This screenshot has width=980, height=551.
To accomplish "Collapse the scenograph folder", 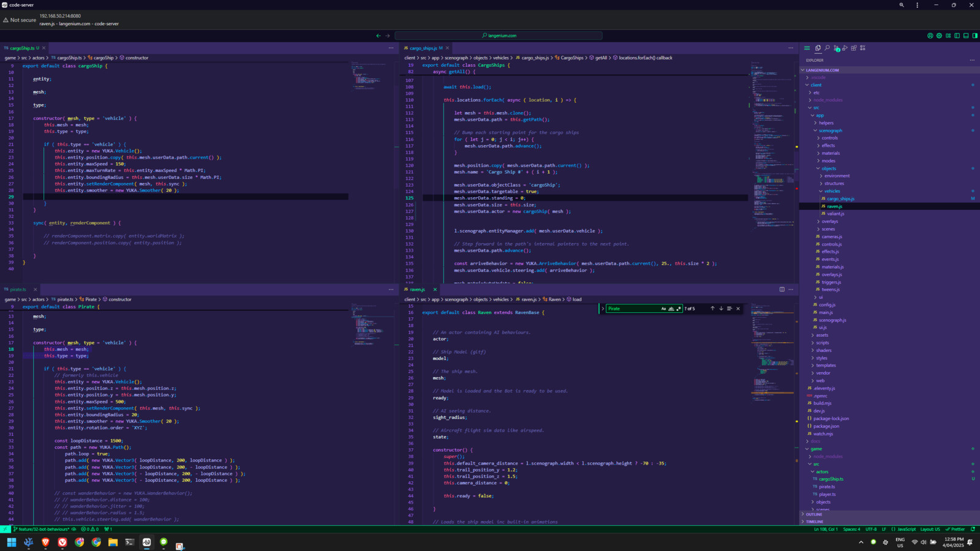I will tap(889, 130).
